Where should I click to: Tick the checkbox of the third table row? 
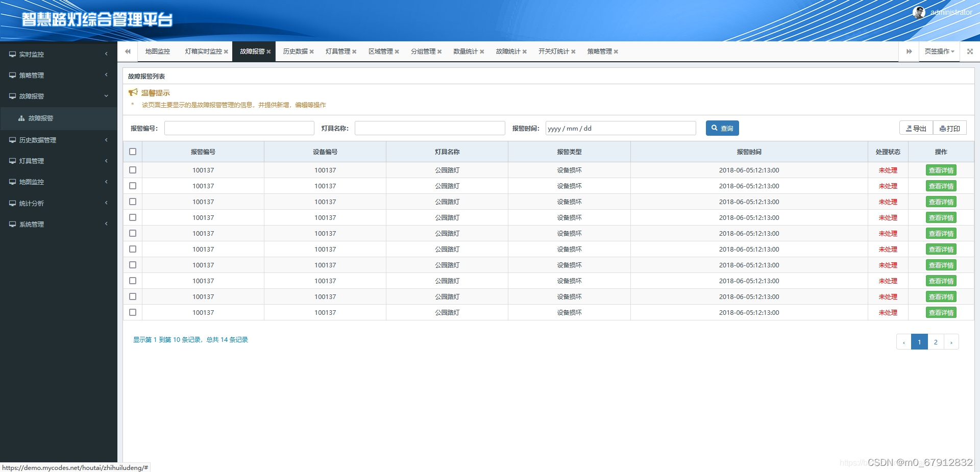(x=133, y=202)
